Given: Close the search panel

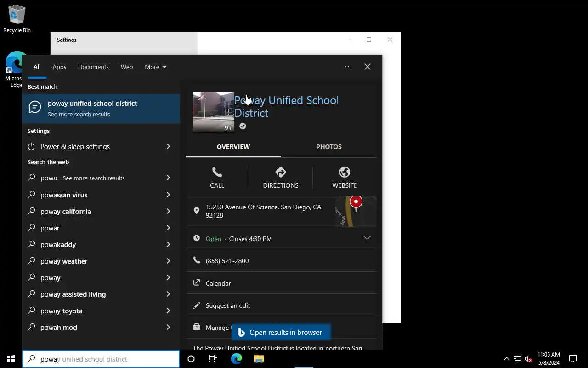Looking at the screenshot, I should click(x=367, y=67).
